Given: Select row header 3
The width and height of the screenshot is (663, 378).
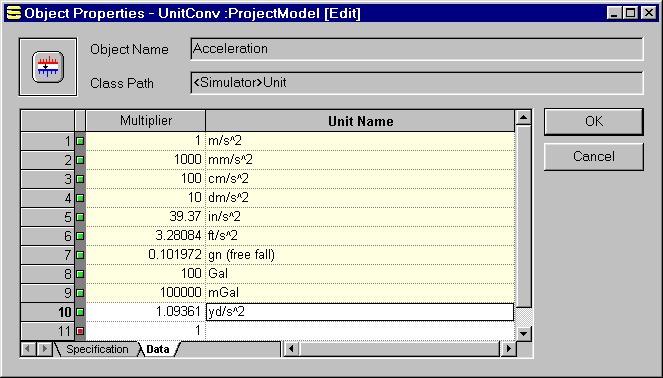Looking at the screenshot, I should click(x=48, y=179).
